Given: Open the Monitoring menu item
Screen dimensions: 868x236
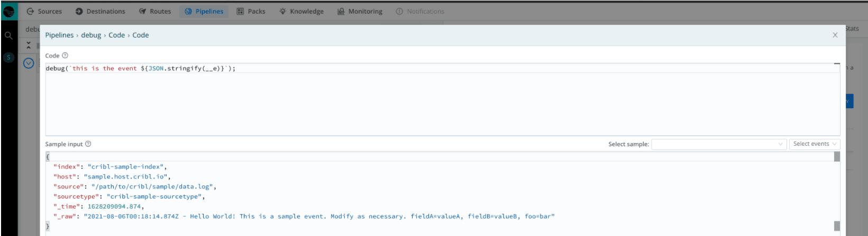Looking at the screenshot, I should 360,11.
